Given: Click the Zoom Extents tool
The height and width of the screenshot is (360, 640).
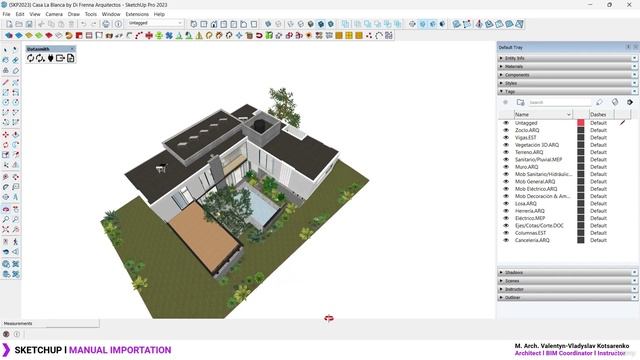Looking at the screenshot, I should [x=5, y=229].
